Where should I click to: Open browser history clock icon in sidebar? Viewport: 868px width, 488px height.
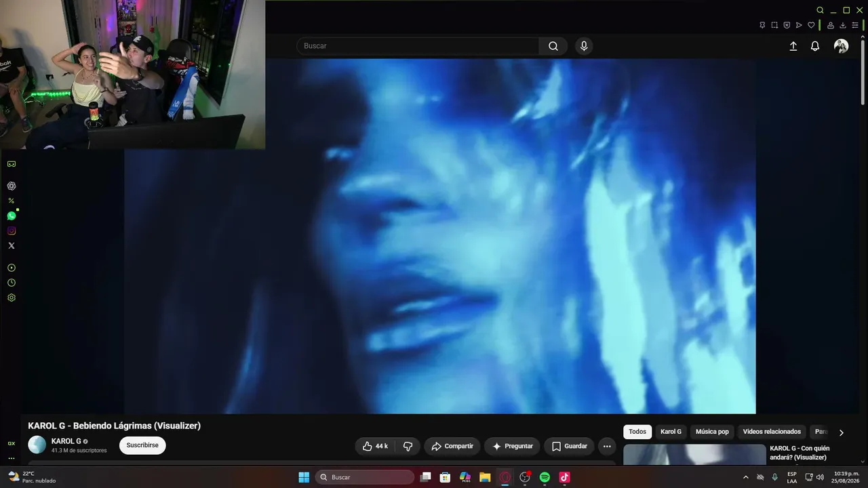[x=12, y=283]
